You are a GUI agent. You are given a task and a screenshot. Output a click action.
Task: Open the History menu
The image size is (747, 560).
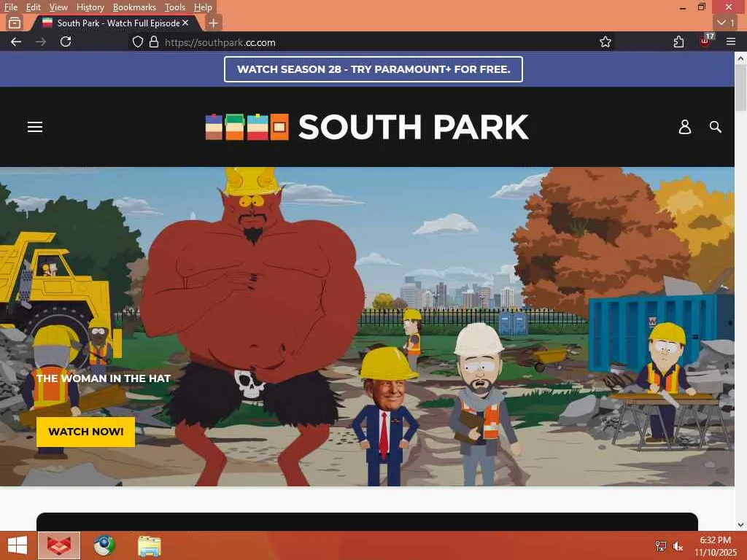(x=90, y=7)
